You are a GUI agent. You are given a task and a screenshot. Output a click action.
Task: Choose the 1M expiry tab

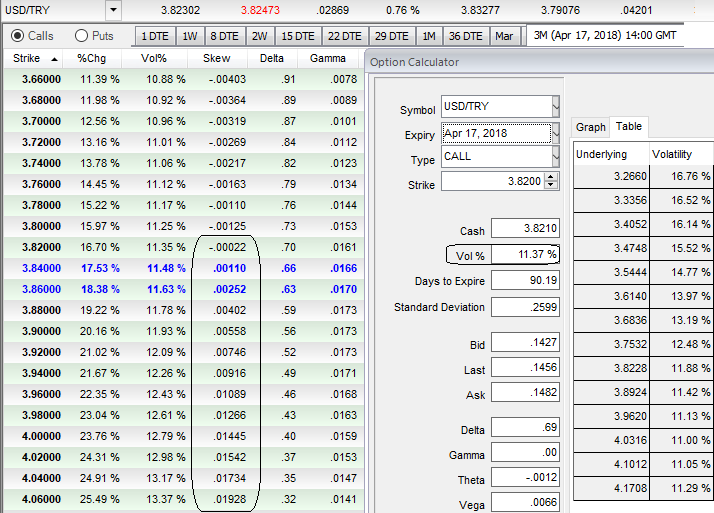pos(428,36)
